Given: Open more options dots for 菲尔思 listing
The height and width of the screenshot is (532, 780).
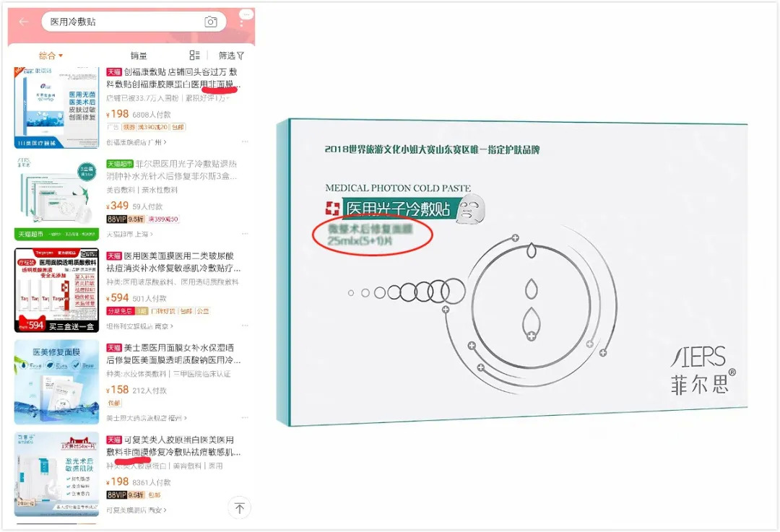Looking at the screenshot, I should pos(245,234).
